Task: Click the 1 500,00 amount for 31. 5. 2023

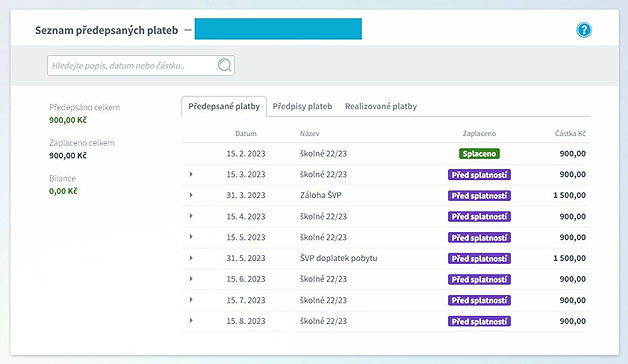Action: 570,258
